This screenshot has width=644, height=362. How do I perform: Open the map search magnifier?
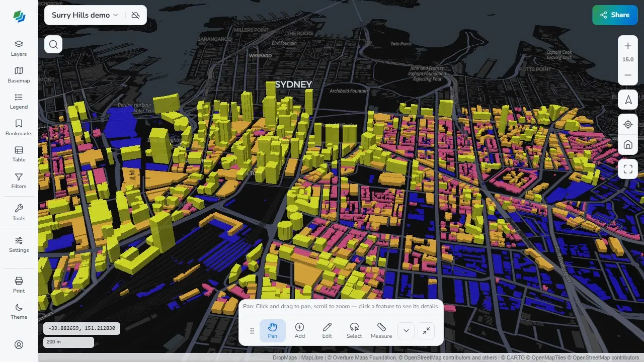[53, 44]
